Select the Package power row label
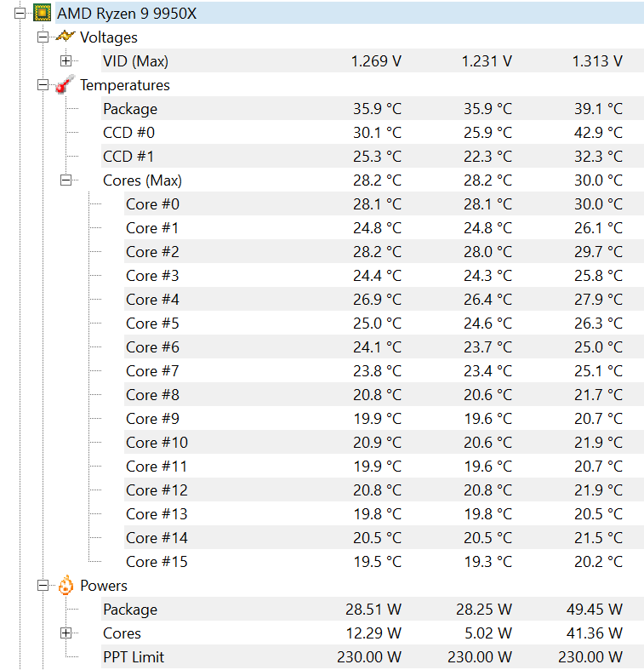Screen dimensions: 644x670 130,610
